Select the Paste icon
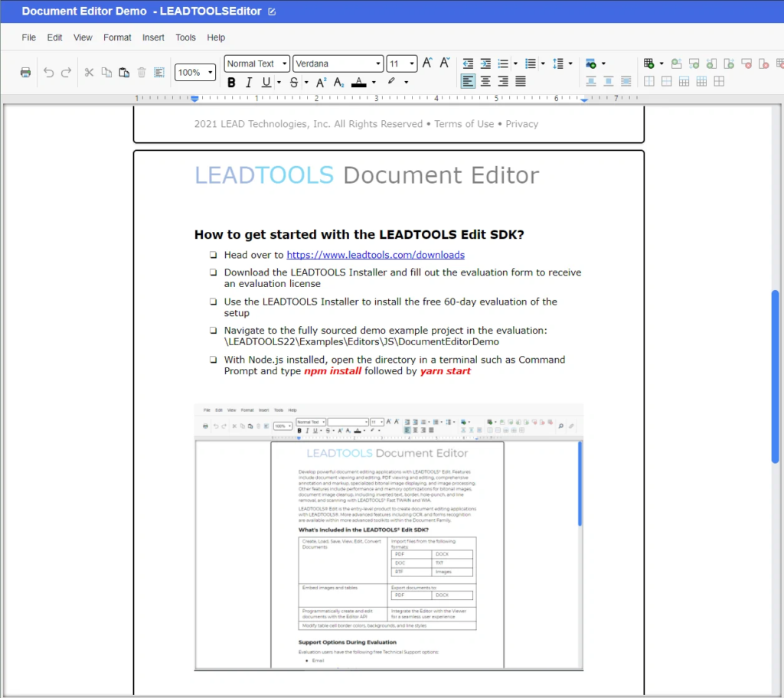This screenshot has width=784, height=698. pos(124,72)
